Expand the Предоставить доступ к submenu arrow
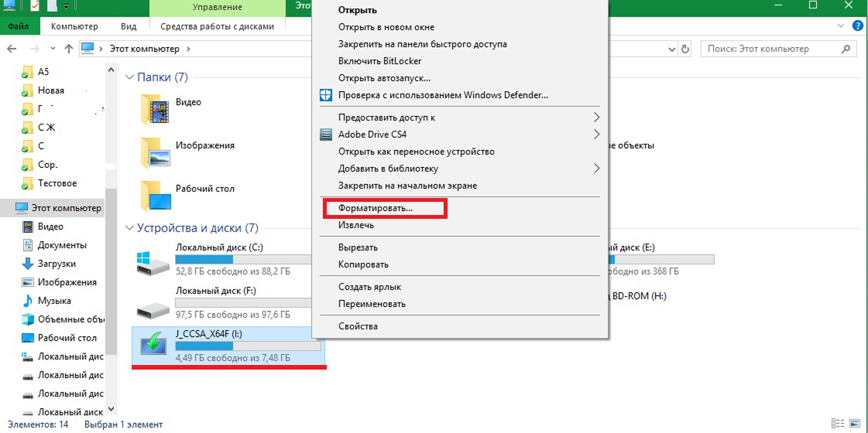 pyautogui.click(x=596, y=118)
